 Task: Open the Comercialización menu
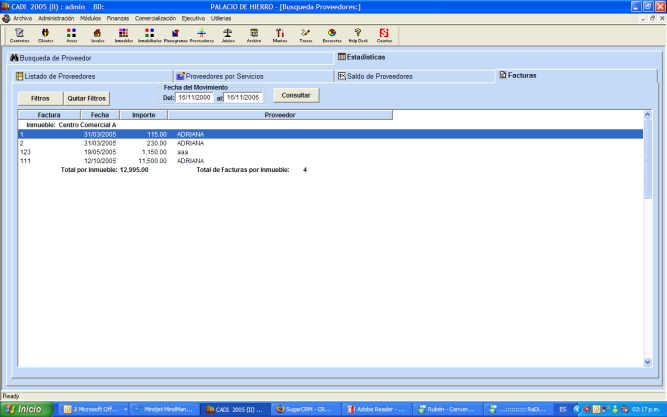155,18
